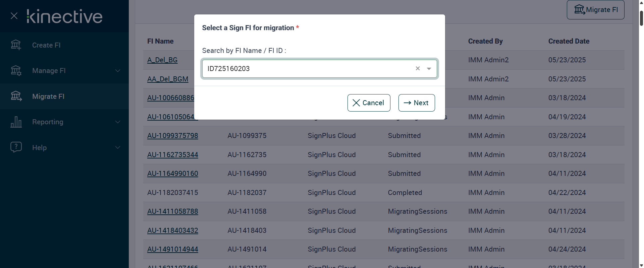This screenshot has height=268, width=644.
Task: Expand the Help submenu chevron
Action: pos(118,147)
